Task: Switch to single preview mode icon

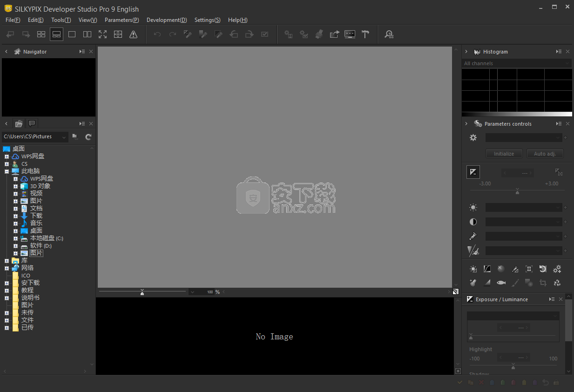Action: pyautogui.click(x=72, y=34)
